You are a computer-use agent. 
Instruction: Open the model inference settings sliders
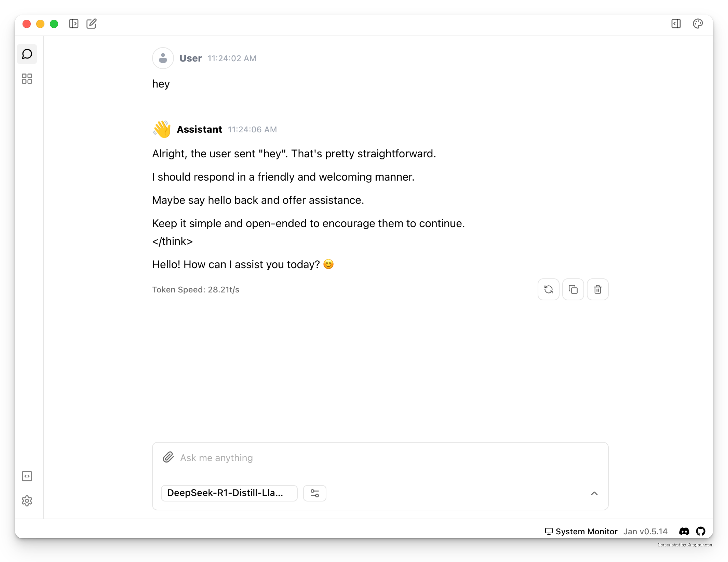point(314,493)
